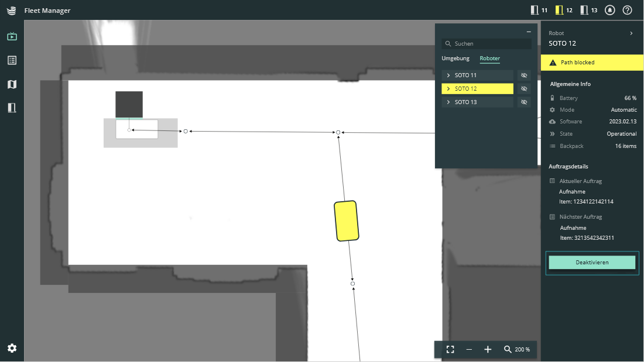Open settings gear in sidebar
This screenshot has width=644, height=362.
click(x=12, y=348)
